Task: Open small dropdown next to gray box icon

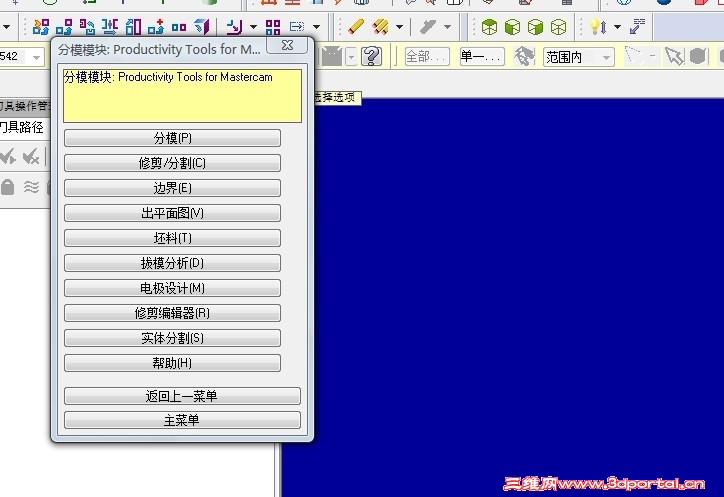Action: [x=351, y=57]
